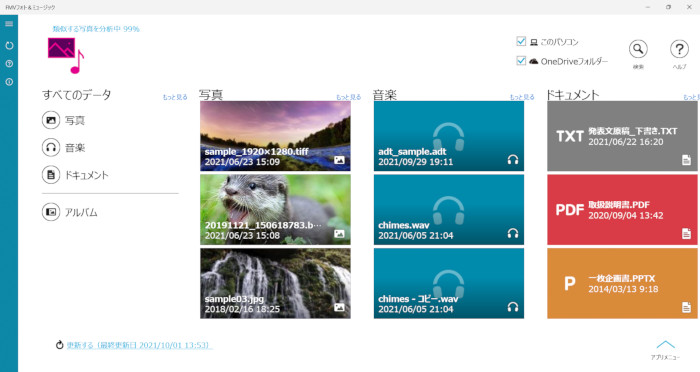Click もっと見る next to 写真
This screenshot has height=372, width=700.
pyautogui.click(x=348, y=97)
